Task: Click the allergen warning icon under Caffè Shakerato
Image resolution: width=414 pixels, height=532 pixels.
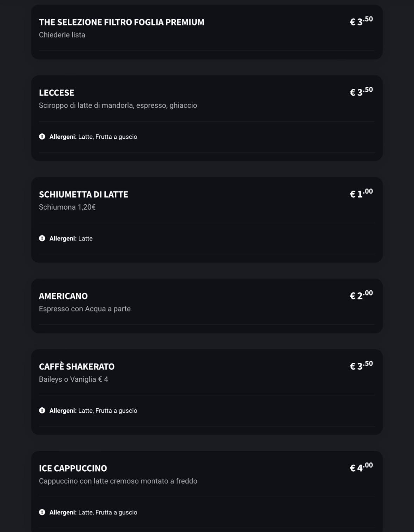Action: pyautogui.click(x=42, y=411)
